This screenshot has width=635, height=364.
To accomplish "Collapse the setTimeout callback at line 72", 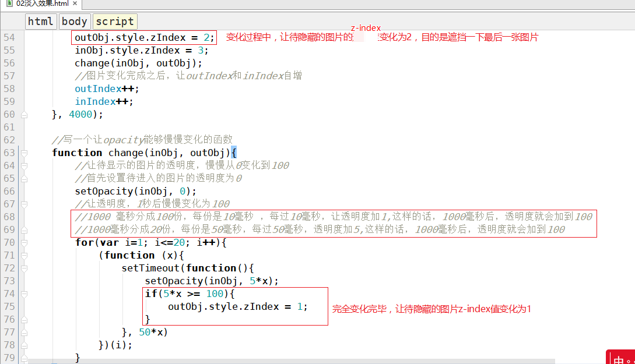I will pyautogui.click(x=24, y=268).
